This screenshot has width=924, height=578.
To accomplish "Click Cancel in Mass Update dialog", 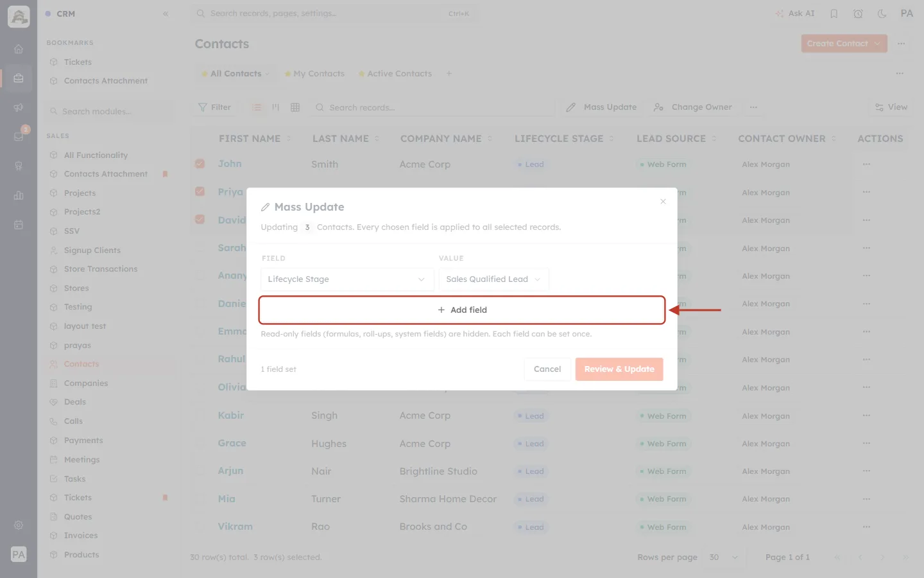I will (547, 369).
